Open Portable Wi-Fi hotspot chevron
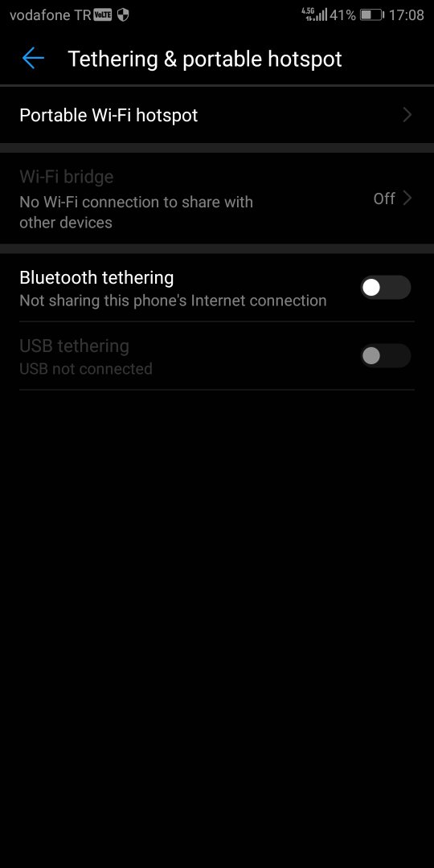The image size is (434, 868). [407, 115]
